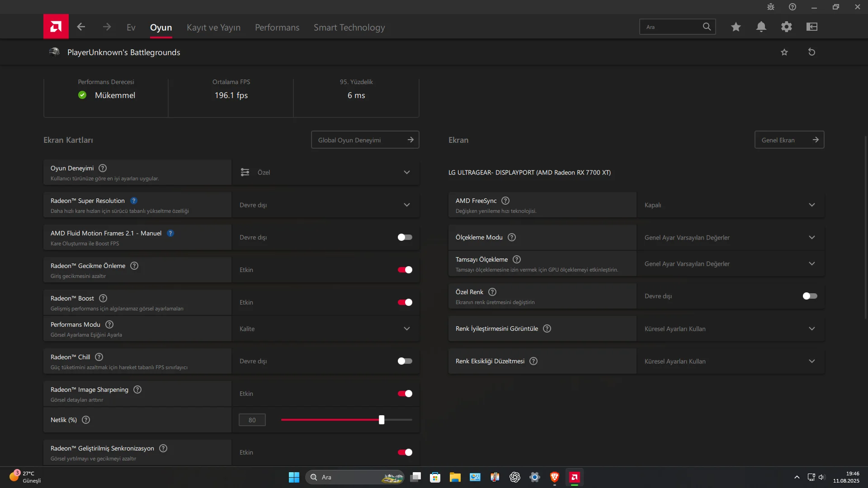Open notifications bell icon

pyautogui.click(x=761, y=27)
